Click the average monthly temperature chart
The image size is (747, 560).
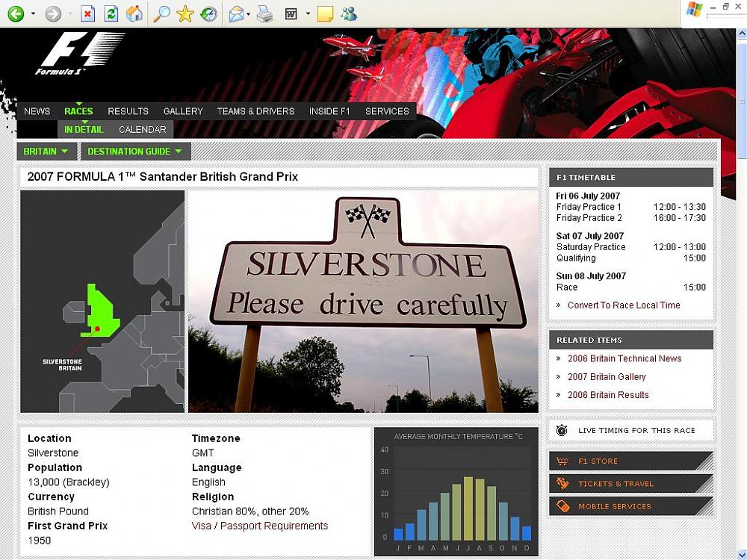[x=456, y=491]
